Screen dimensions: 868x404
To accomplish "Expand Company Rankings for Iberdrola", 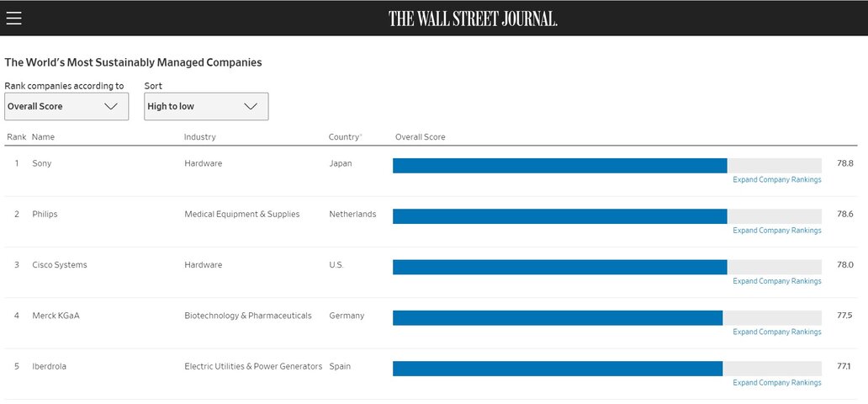I will [x=776, y=382].
